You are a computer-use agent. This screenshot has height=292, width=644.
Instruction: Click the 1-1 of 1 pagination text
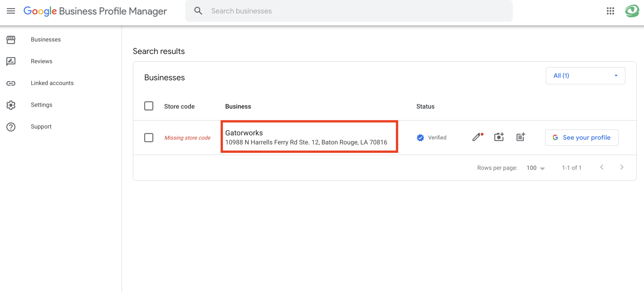572,168
